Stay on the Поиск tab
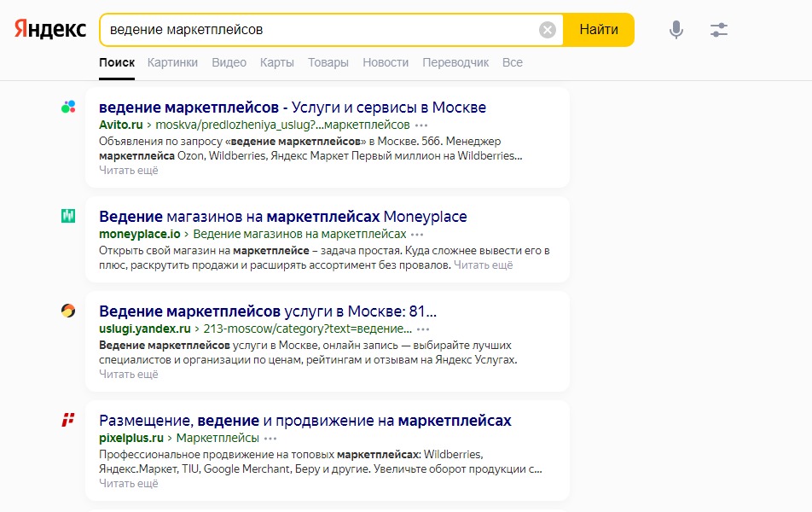The image size is (812, 512). pyautogui.click(x=117, y=62)
